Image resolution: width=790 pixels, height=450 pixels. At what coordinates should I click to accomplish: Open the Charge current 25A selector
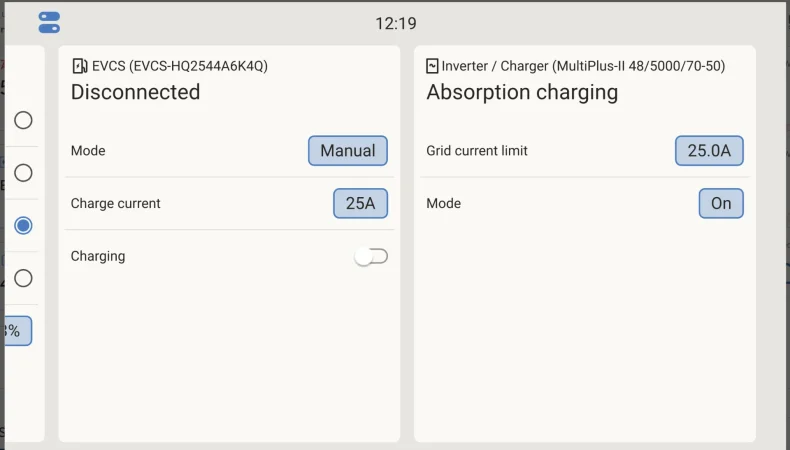[360, 203]
